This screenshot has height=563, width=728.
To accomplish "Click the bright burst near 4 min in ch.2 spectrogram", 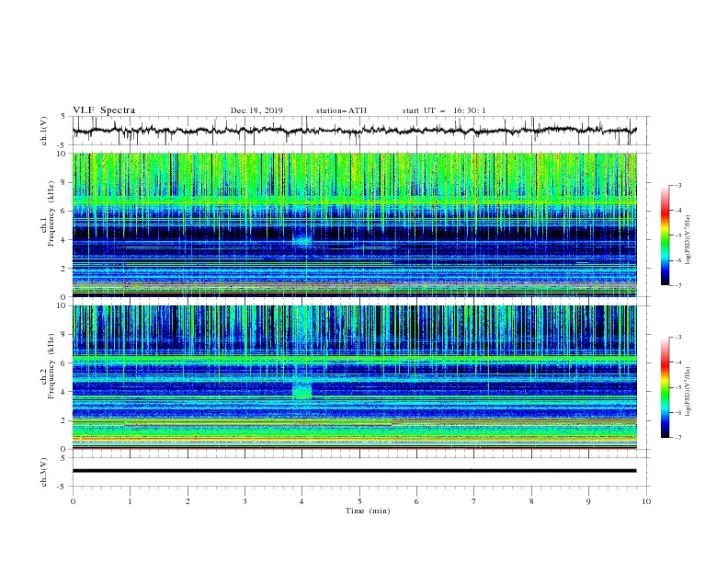I will 301,387.
